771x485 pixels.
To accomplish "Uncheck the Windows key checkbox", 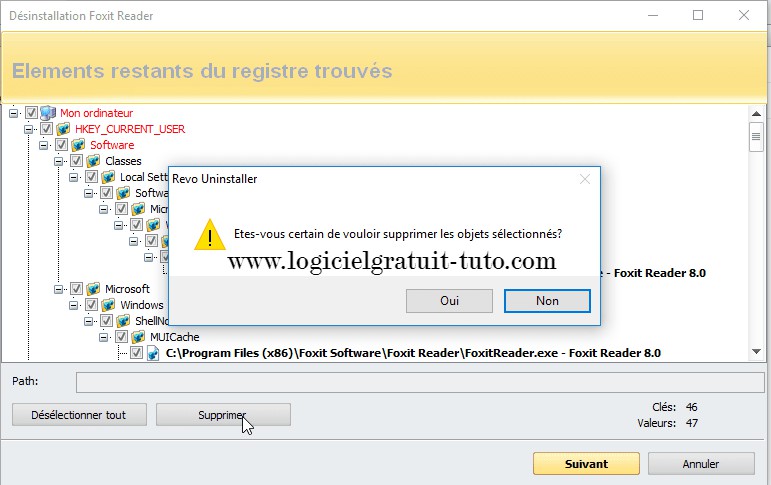I will tap(91, 305).
